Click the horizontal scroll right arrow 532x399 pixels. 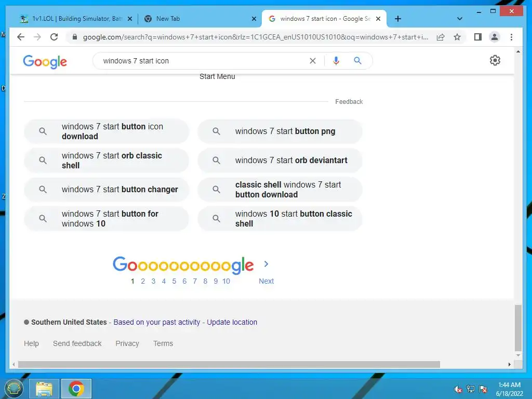click(x=509, y=364)
